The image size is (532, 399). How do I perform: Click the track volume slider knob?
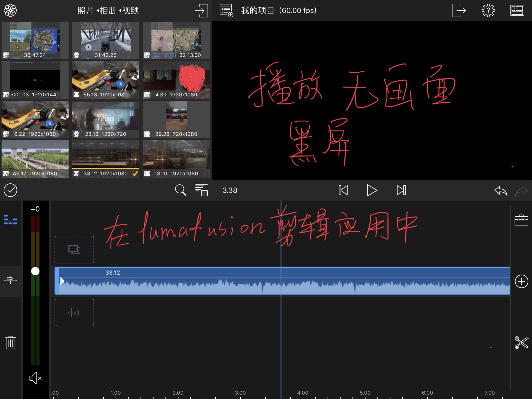click(x=35, y=271)
